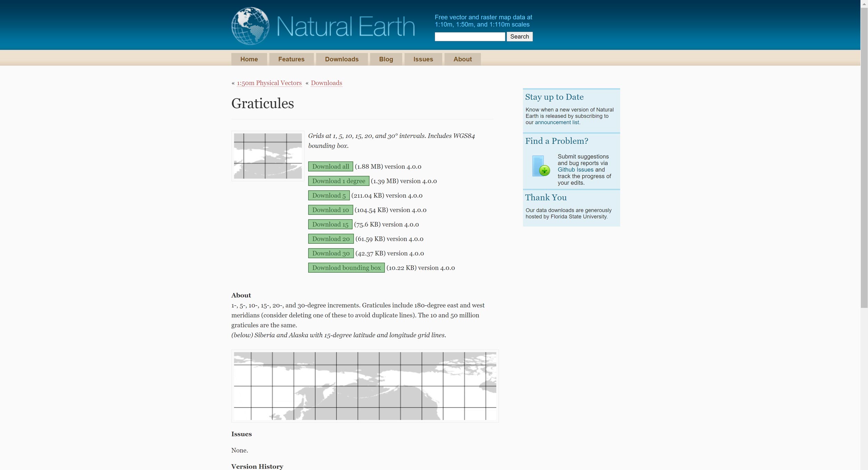The image size is (868, 470).
Task: Click the scrollbar up arrow
Action: [864, 4]
